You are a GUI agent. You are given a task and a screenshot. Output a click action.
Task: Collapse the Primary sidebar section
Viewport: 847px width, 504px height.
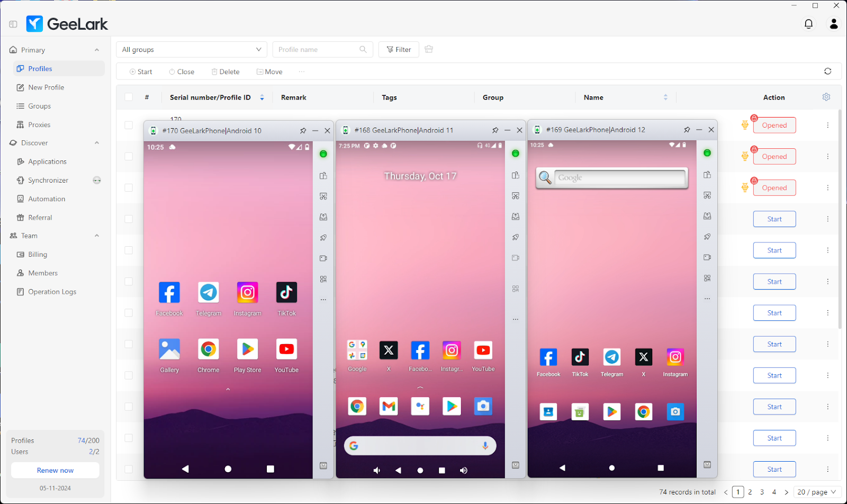point(97,50)
